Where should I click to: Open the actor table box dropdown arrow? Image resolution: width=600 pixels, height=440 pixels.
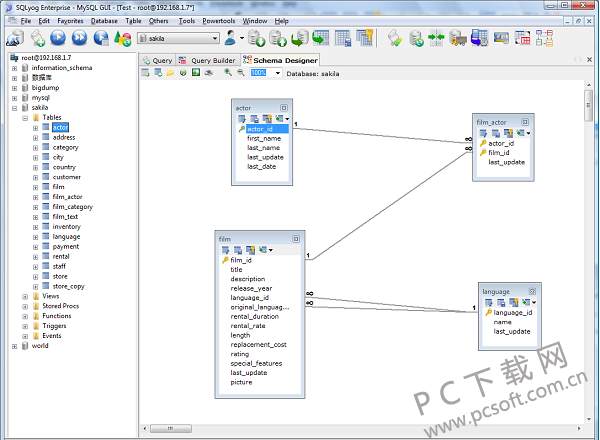(x=287, y=119)
